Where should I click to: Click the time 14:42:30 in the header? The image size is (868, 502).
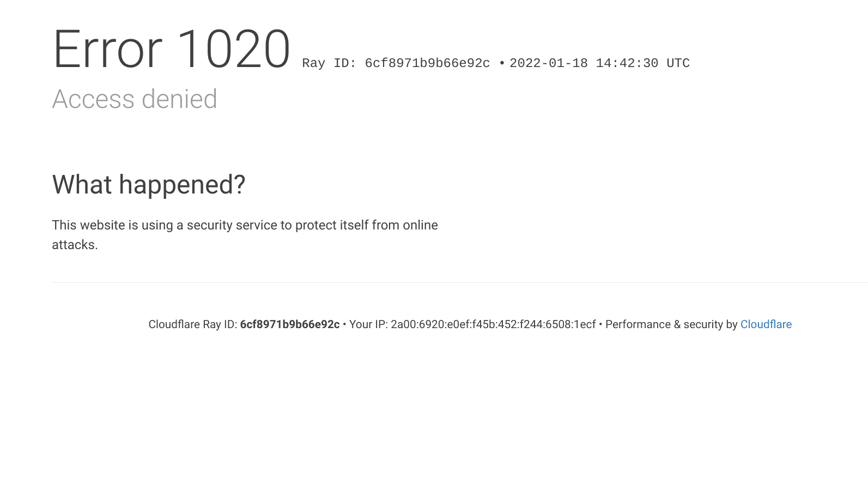click(627, 63)
